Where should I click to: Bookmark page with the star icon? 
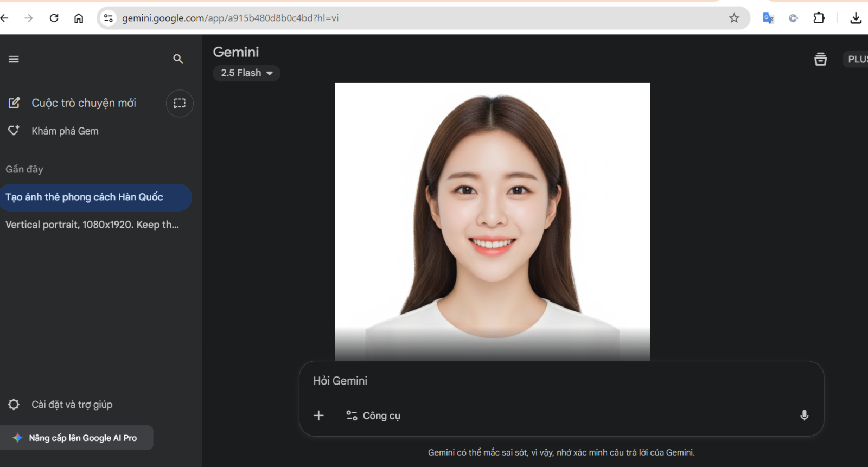tap(734, 18)
